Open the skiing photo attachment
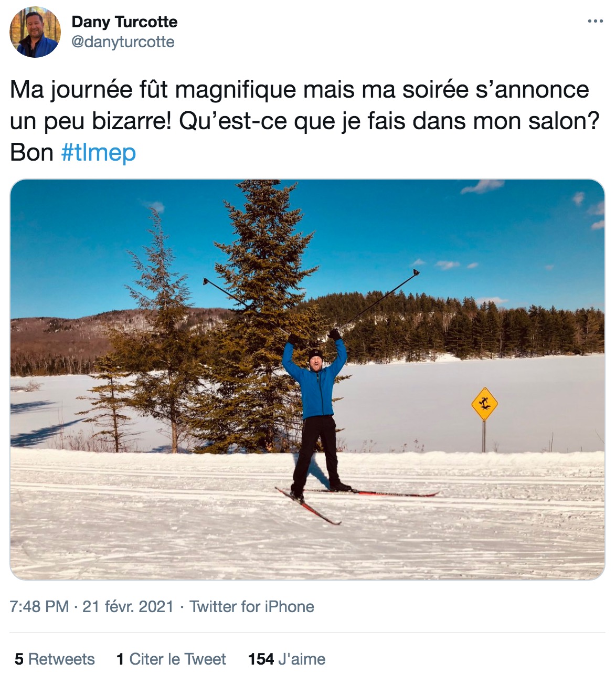 [307, 380]
